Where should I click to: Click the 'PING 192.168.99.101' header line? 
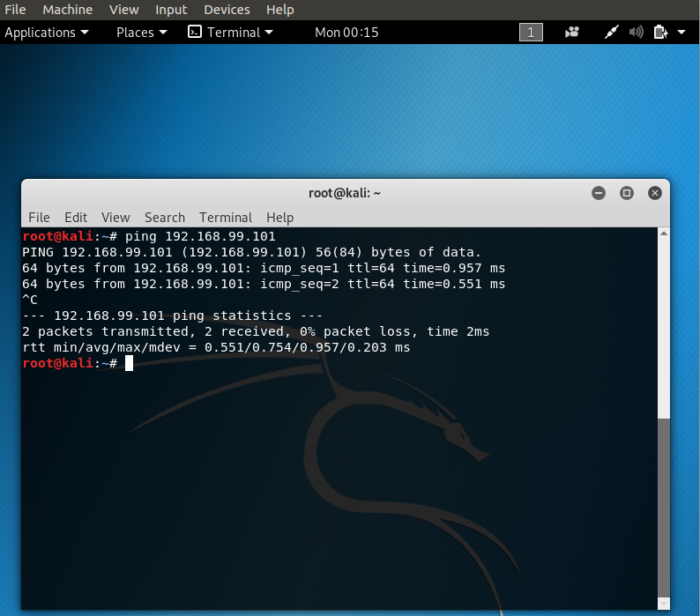(252, 252)
